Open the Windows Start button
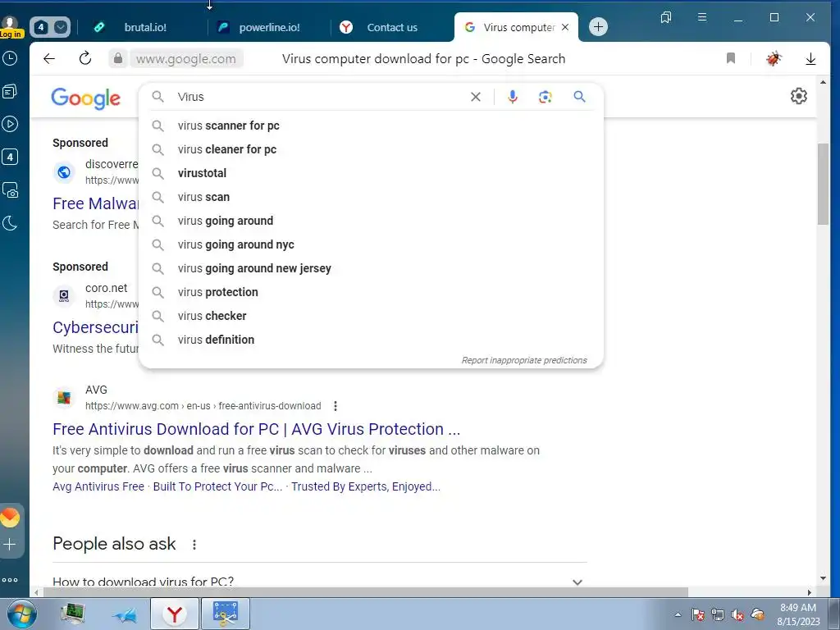The width and height of the screenshot is (840, 630). tap(22, 614)
